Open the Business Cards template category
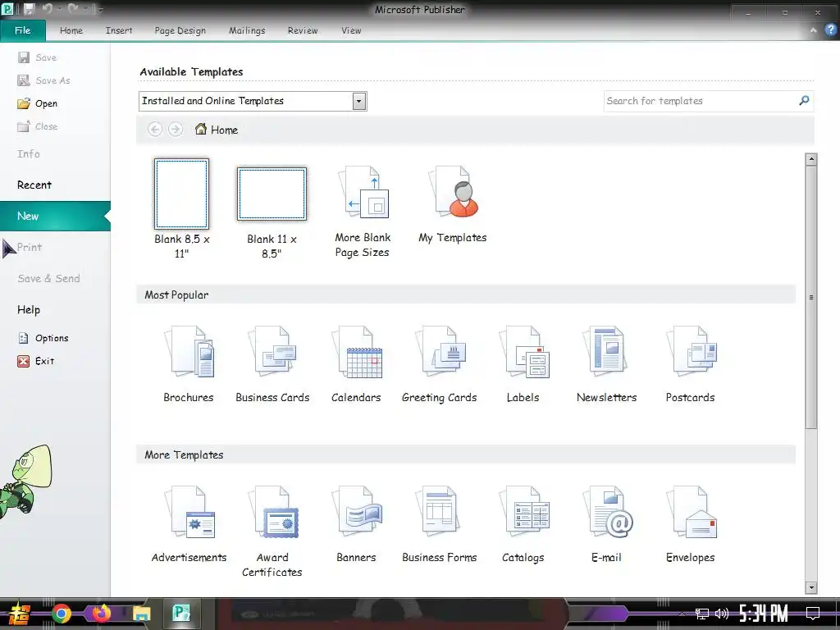840x630 pixels. (x=272, y=364)
